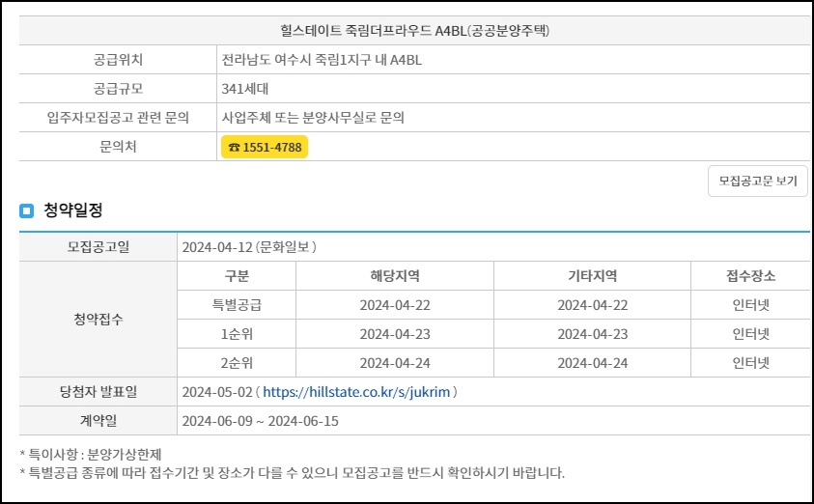
Task: Click 2024-04-23 in the 해당지역 column
Action: [395, 334]
